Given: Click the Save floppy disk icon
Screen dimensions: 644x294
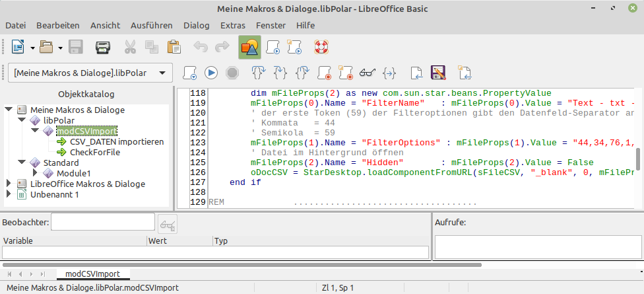Looking at the screenshot, I should coord(76,48).
